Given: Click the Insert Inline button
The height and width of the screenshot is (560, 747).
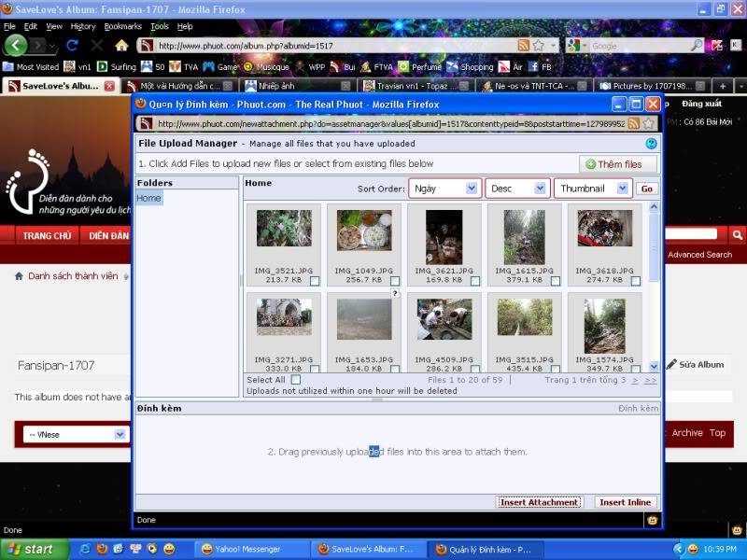Looking at the screenshot, I should coord(625,502).
